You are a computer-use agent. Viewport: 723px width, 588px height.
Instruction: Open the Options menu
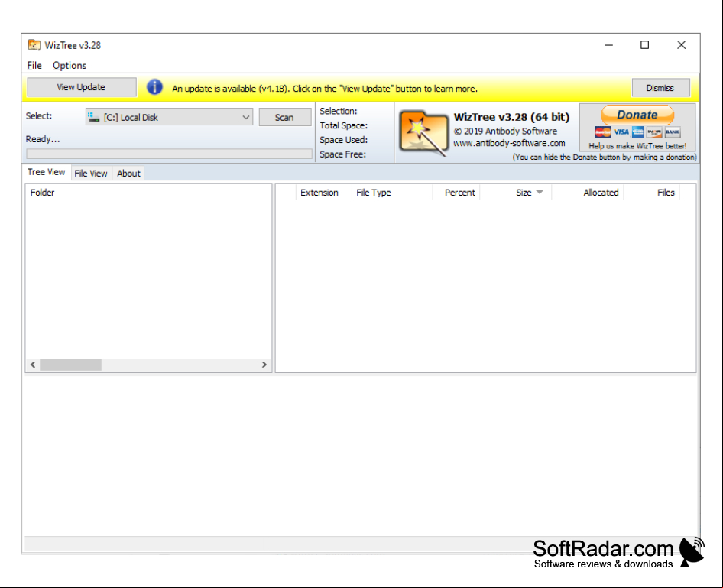point(69,66)
